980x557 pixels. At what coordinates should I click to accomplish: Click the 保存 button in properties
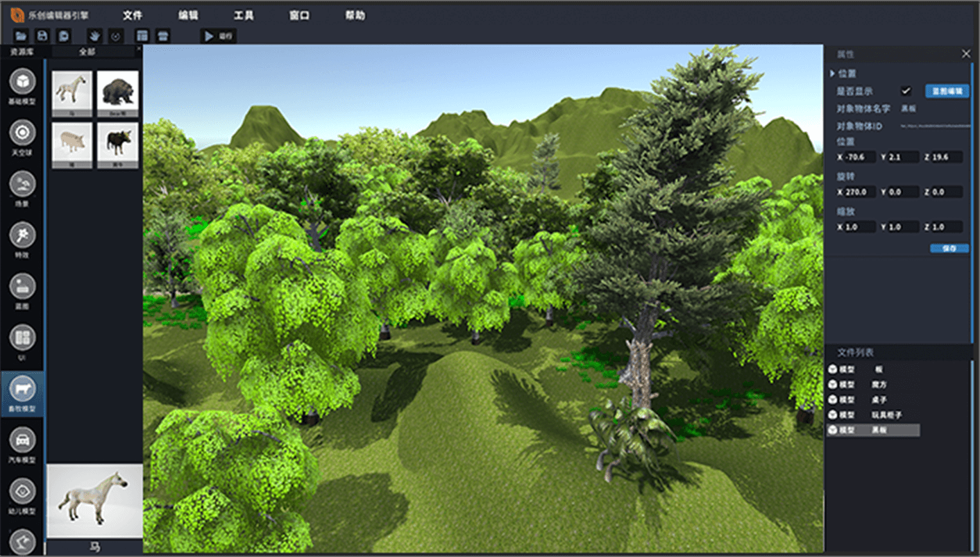(949, 248)
